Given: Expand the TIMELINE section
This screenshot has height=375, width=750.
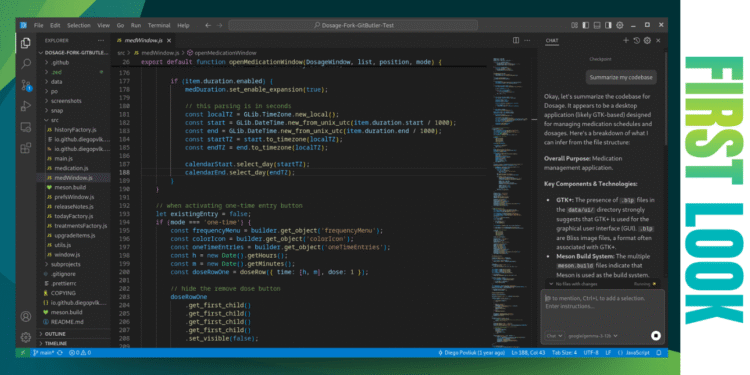Looking at the screenshot, I should [x=74, y=343].
